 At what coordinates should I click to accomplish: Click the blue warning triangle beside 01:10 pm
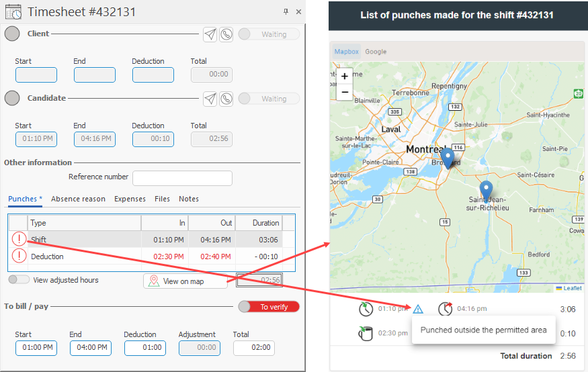click(418, 309)
